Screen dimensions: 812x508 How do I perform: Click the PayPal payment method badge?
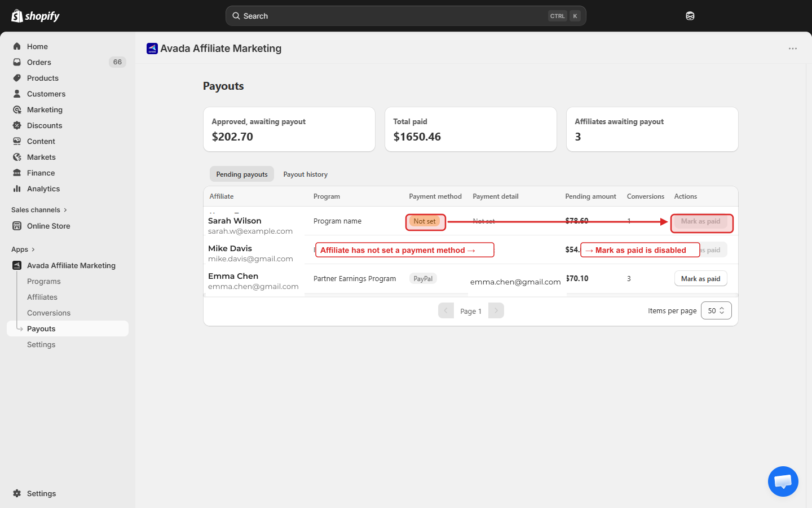tap(423, 278)
